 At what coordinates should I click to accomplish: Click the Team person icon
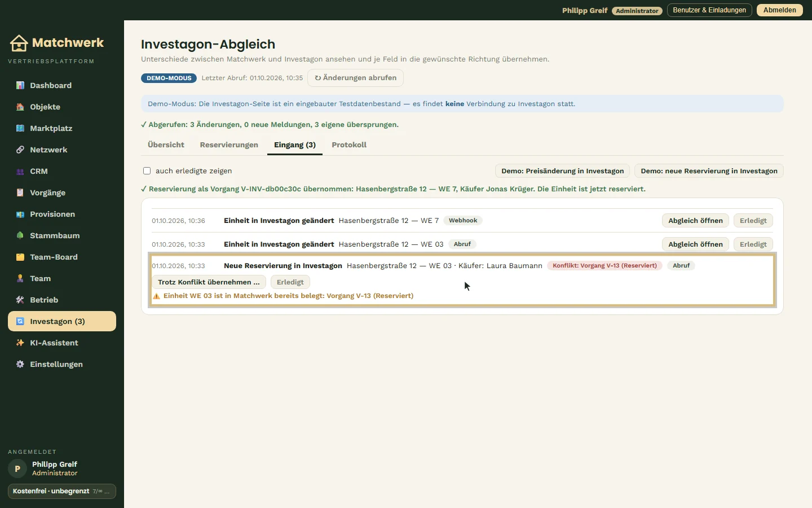tap(20, 278)
